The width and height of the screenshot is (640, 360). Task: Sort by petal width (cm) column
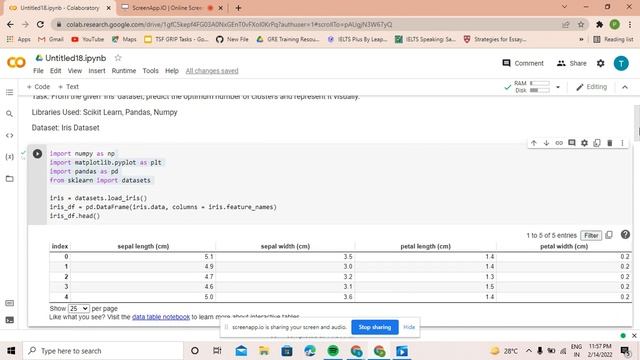[x=564, y=246]
